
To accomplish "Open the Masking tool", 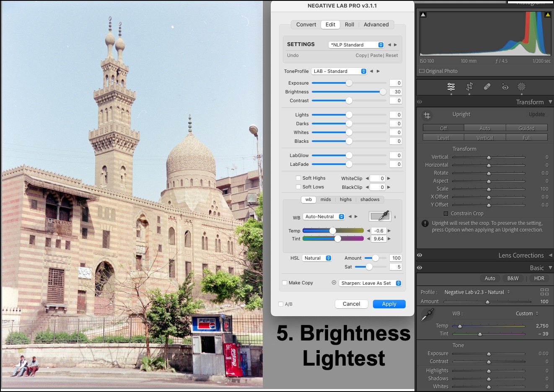I will [521, 87].
